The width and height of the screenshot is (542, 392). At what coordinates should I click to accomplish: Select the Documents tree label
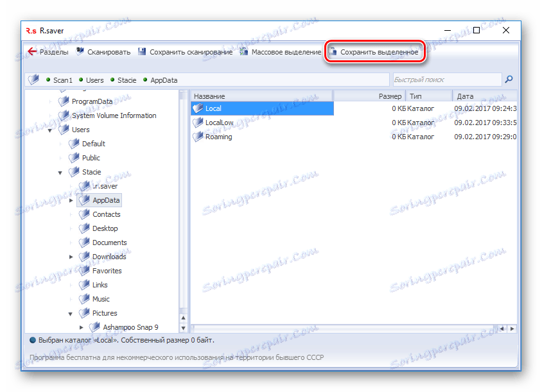click(x=110, y=243)
